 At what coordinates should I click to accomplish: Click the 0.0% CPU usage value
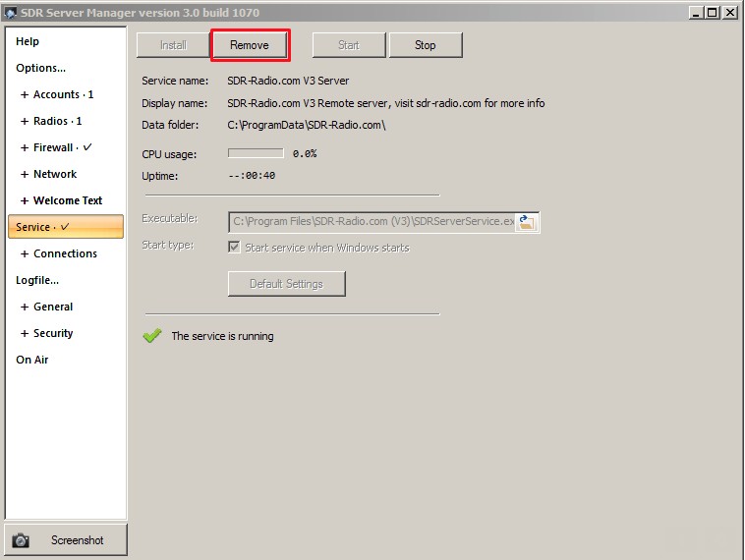305,153
